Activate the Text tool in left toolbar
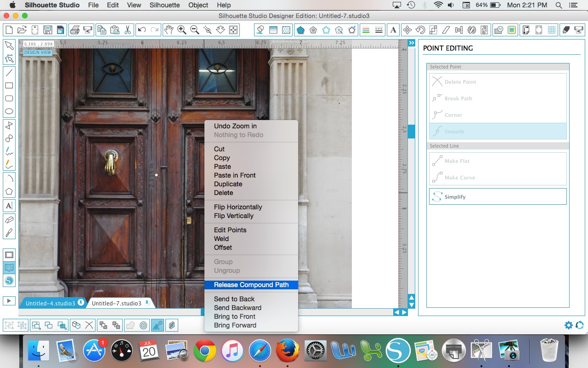 pyautogui.click(x=9, y=206)
